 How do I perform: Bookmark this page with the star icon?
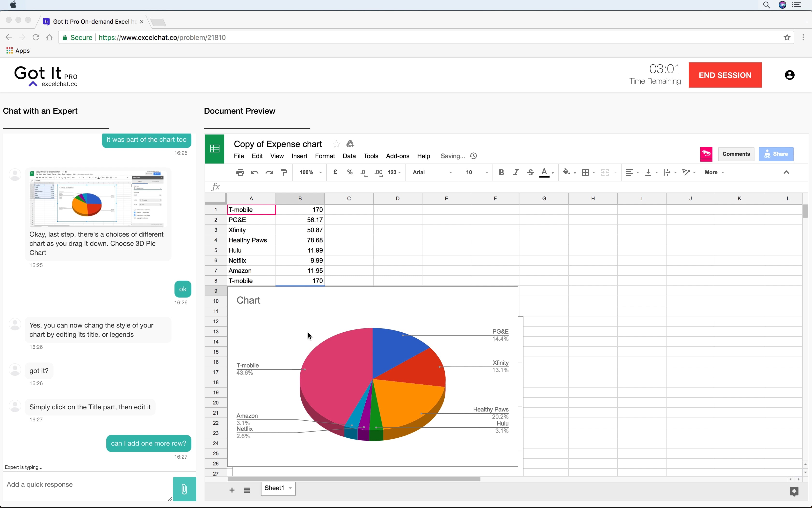point(787,37)
